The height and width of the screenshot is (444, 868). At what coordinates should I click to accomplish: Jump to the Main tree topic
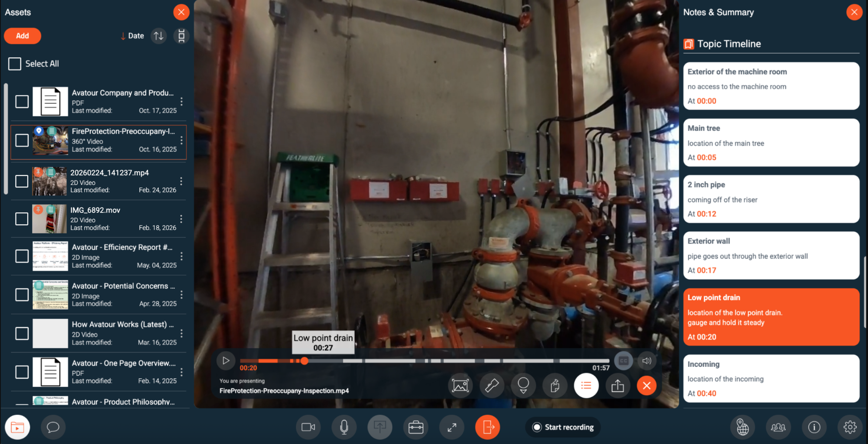click(x=771, y=143)
